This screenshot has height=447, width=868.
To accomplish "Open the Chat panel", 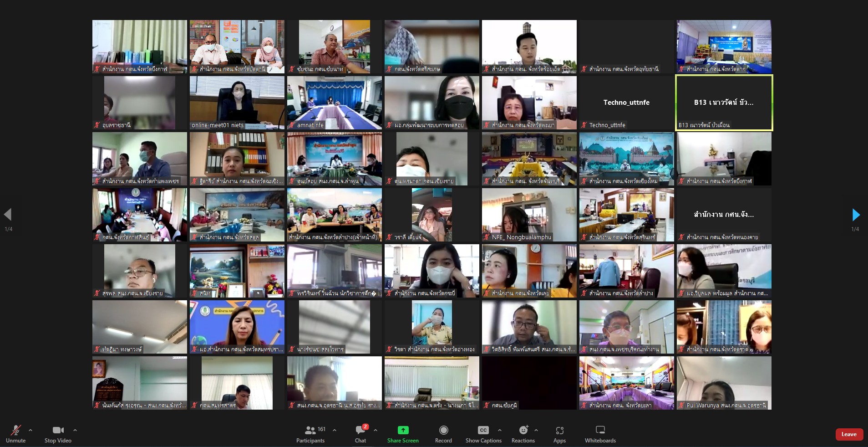I will pyautogui.click(x=360, y=434).
